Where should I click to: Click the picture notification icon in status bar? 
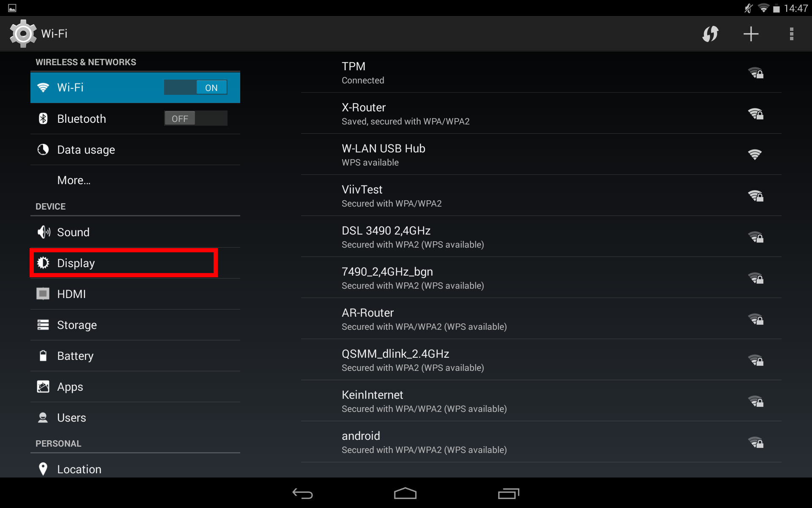point(12,8)
